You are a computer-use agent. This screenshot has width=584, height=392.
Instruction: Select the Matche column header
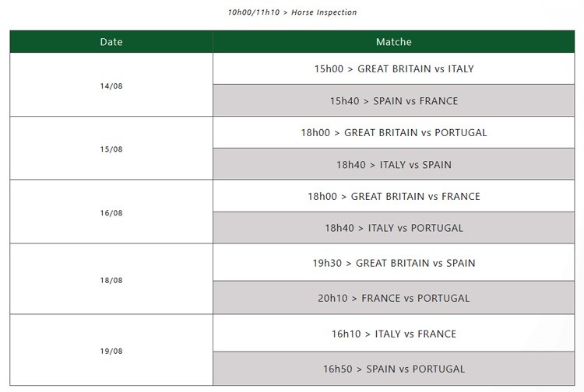(x=393, y=42)
